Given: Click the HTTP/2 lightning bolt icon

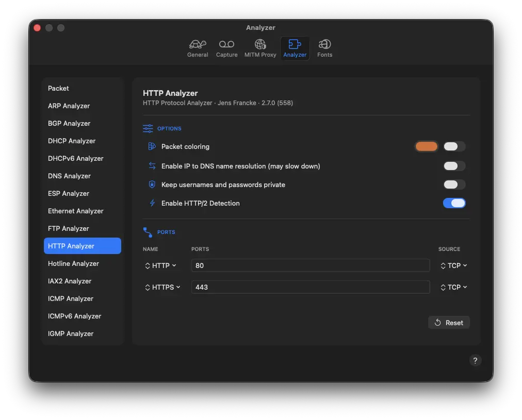Looking at the screenshot, I should pyautogui.click(x=152, y=203).
